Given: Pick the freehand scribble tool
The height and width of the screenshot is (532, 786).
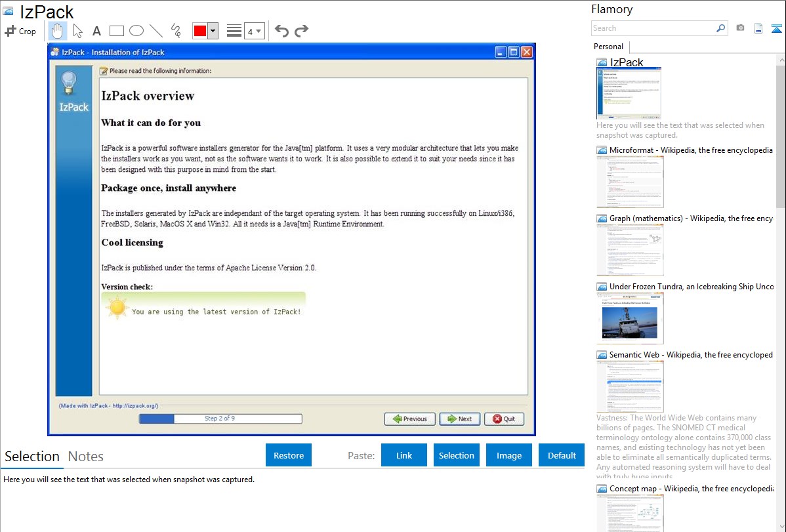Looking at the screenshot, I should (176, 31).
